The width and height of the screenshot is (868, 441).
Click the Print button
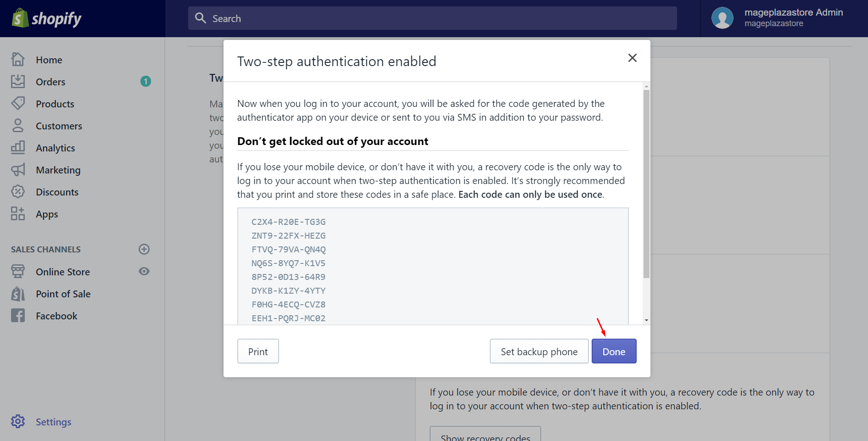pyautogui.click(x=258, y=351)
